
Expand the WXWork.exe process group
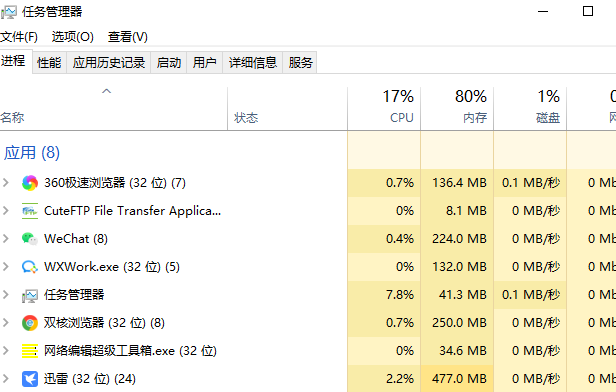pyautogui.click(x=6, y=267)
